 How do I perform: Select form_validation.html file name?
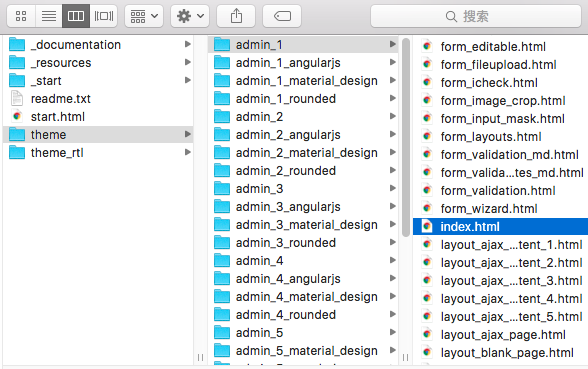pos(498,191)
